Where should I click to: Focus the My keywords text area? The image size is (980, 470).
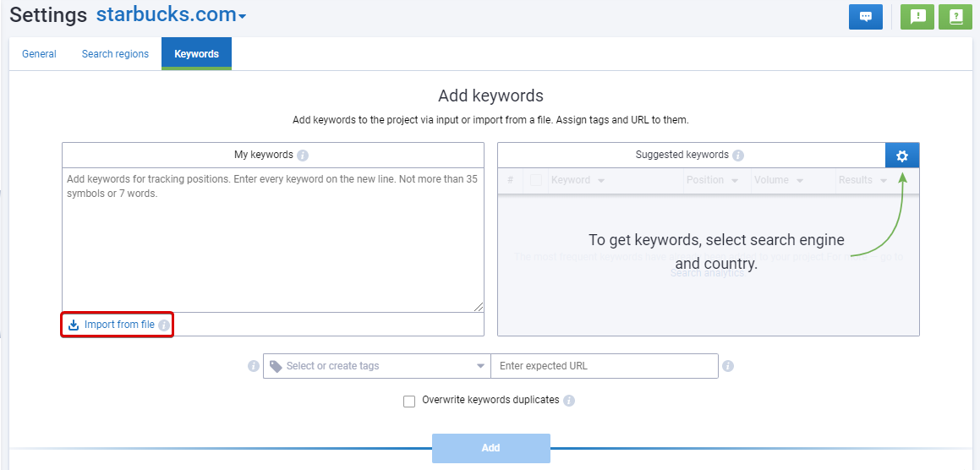click(x=273, y=240)
